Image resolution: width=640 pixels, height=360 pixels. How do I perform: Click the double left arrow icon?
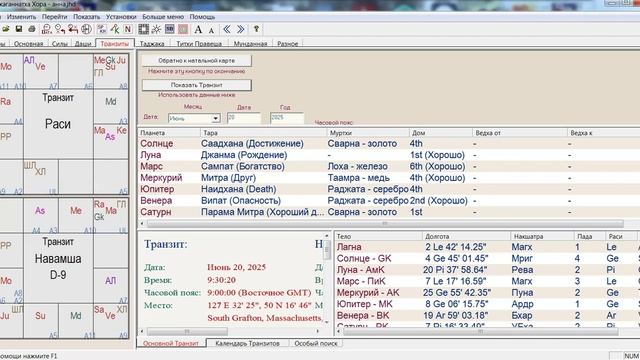[x=227, y=29]
